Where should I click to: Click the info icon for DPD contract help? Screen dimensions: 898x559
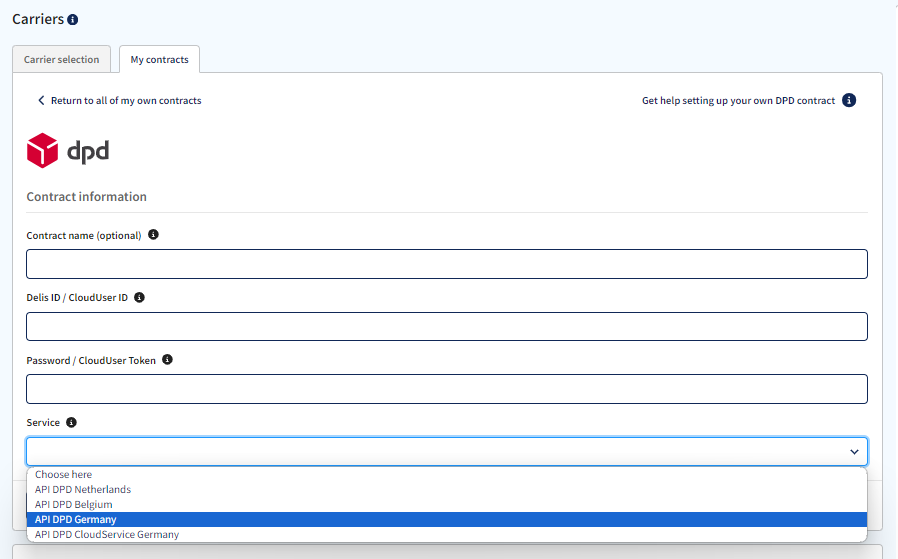(849, 100)
